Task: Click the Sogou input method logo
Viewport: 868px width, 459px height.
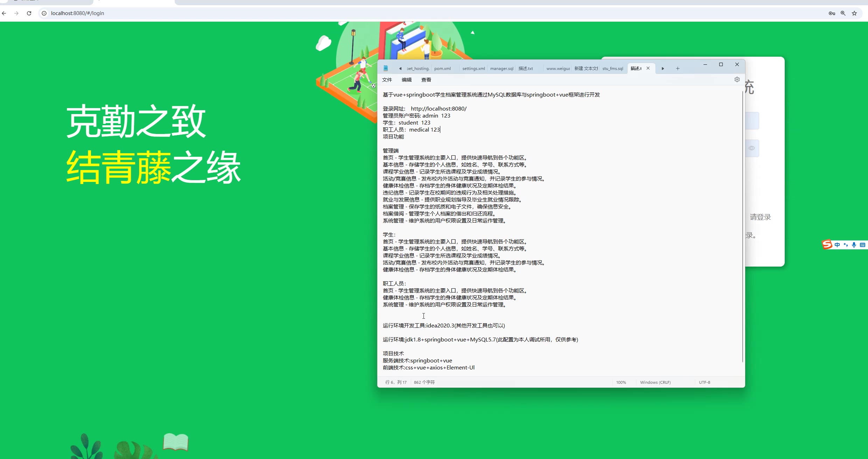Action: 827,245
